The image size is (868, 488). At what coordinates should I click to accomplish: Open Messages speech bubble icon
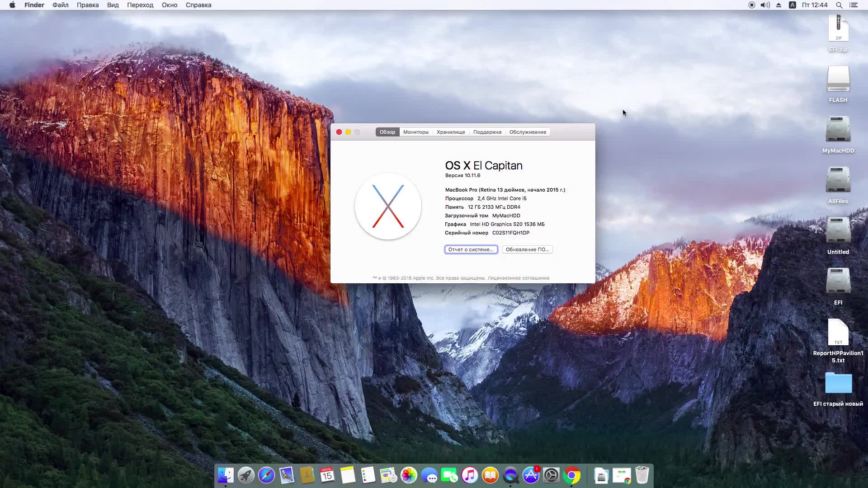point(429,475)
